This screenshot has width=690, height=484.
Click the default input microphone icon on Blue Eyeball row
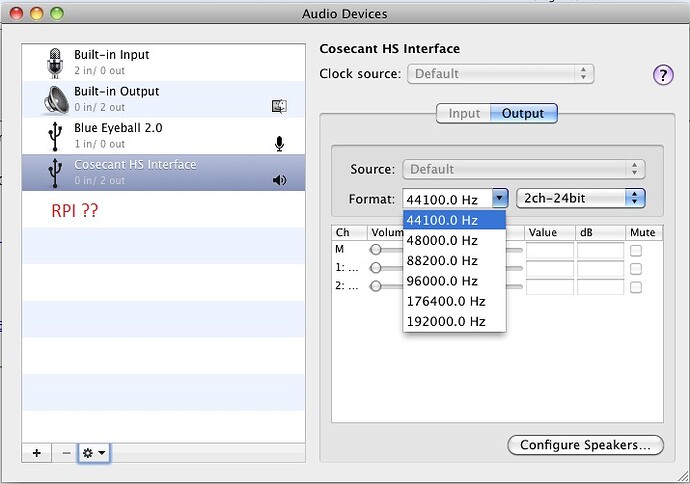tap(279, 143)
